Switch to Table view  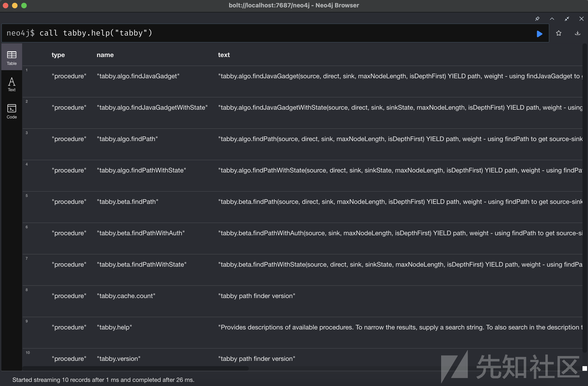(12, 58)
